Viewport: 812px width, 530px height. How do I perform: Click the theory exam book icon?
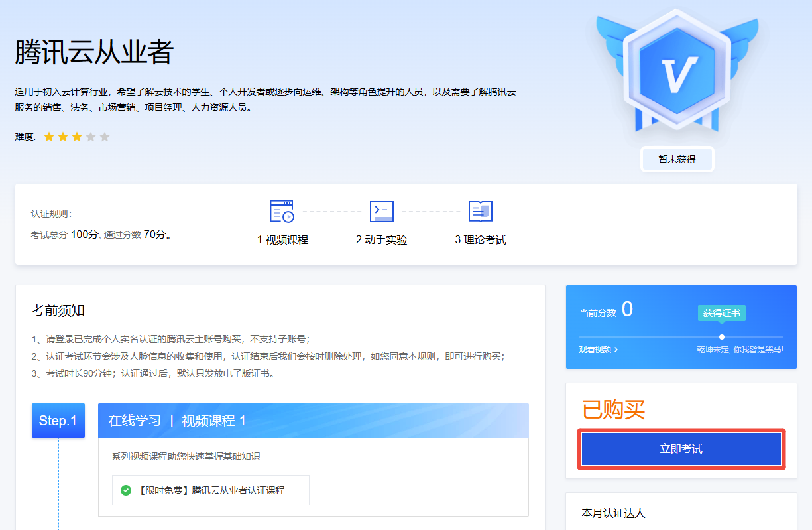(480, 212)
